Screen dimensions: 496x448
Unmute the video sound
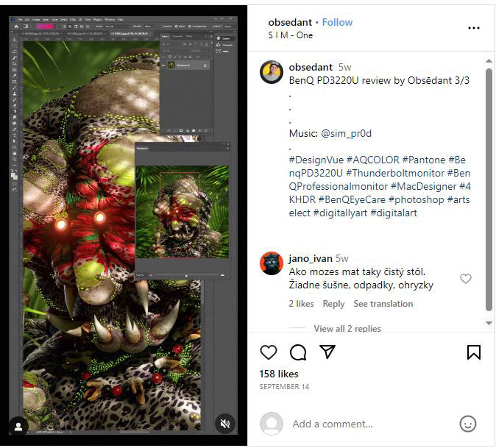(225, 424)
